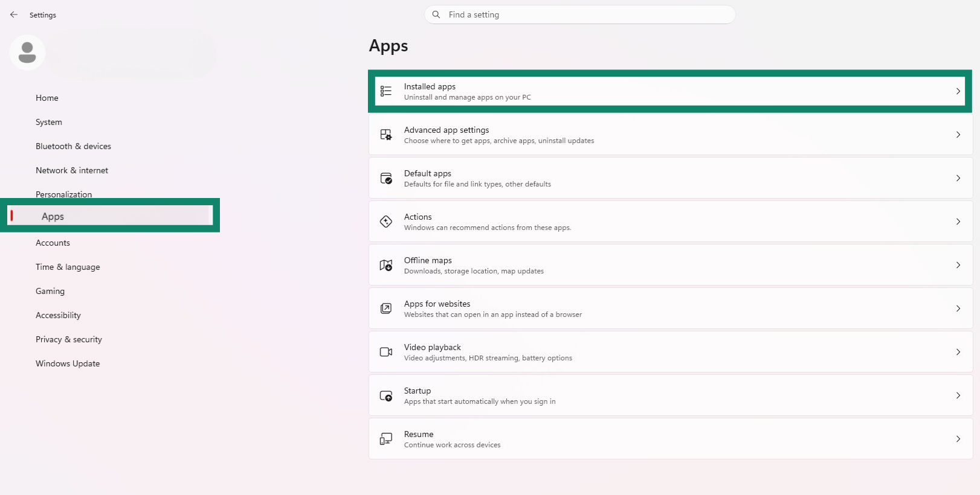Open Startup using its right chevron
Screen dimensions: 980x495
(958, 395)
